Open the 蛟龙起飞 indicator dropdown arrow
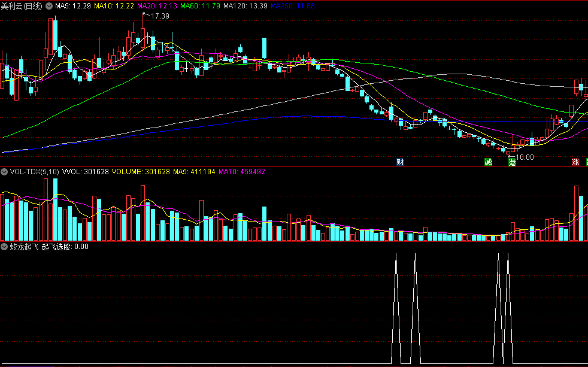 click(5, 247)
